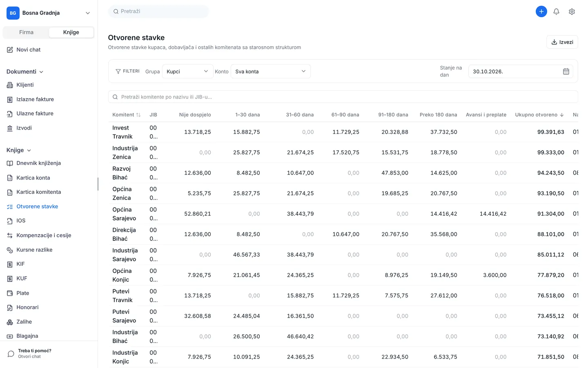Click the FILTERI button
Image resolution: width=588 pixels, height=368 pixels.
[x=127, y=71]
